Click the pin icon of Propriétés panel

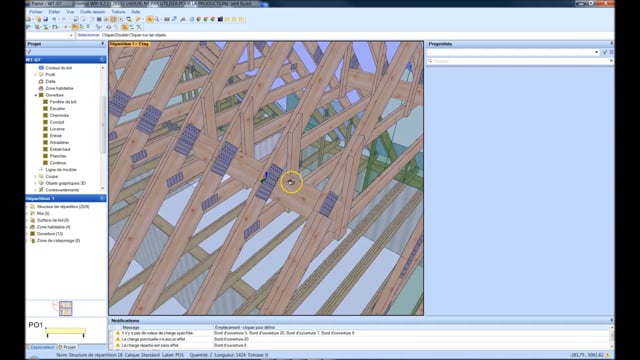tap(611, 44)
